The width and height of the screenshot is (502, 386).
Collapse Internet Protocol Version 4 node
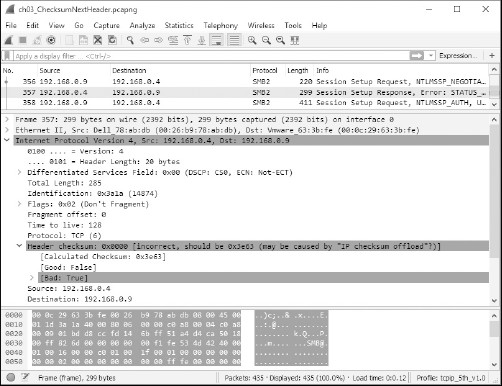7,140
